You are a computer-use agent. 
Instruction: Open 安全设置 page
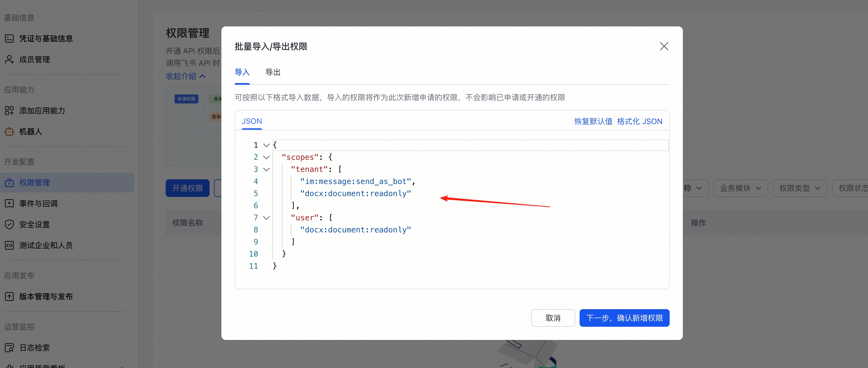(34, 224)
